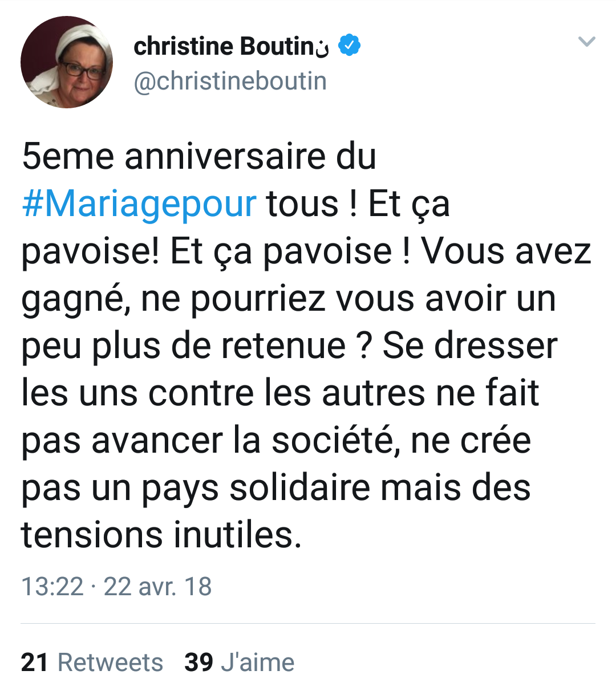Click the 13:22 time stamp
The image size is (616, 695).
(x=52, y=586)
